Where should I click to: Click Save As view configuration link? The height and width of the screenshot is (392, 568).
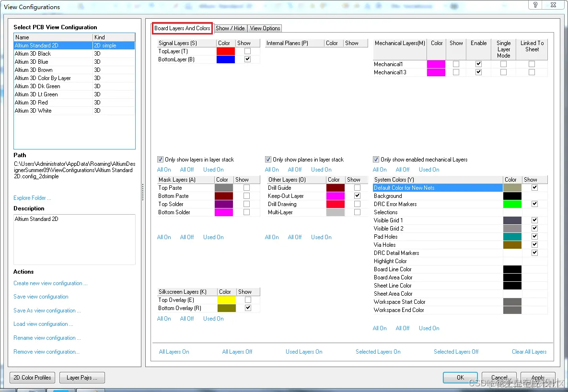[47, 311]
